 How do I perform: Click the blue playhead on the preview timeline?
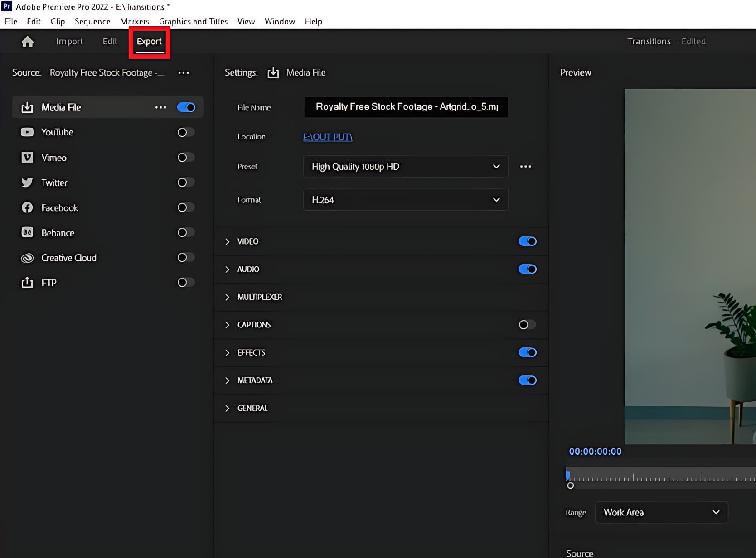click(x=567, y=475)
